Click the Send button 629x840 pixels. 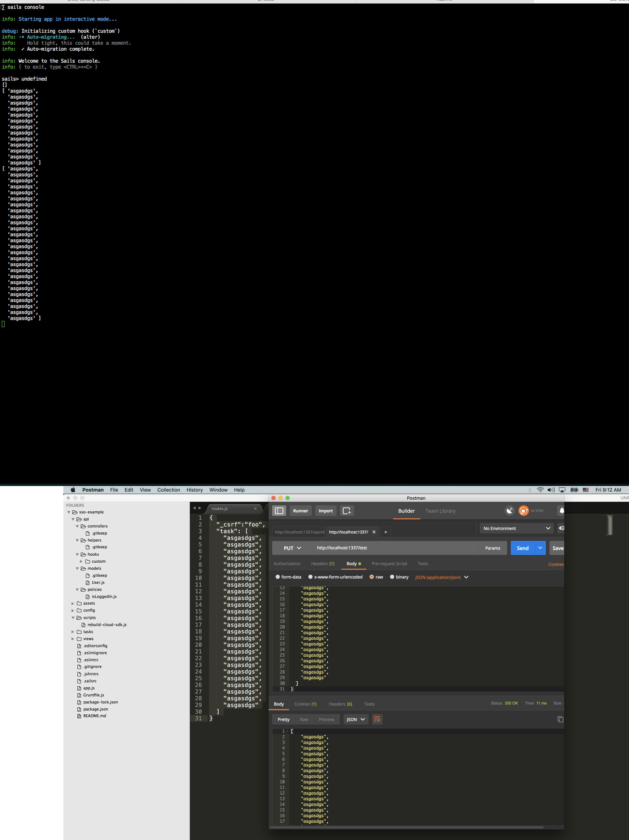[522, 548]
